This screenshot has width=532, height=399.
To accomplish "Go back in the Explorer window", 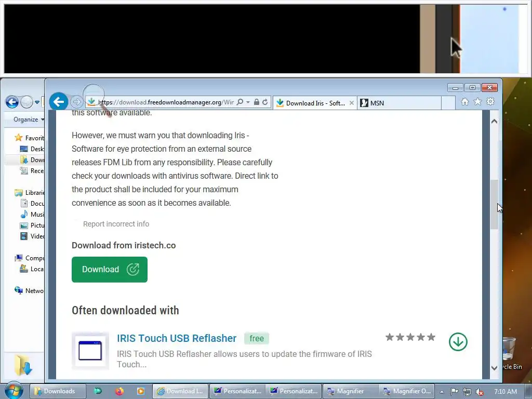I will [12, 102].
